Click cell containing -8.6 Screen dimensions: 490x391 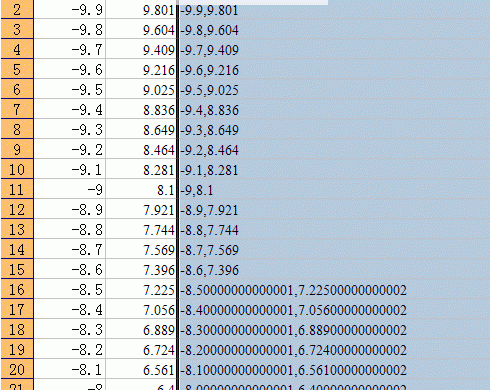[70, 269]
